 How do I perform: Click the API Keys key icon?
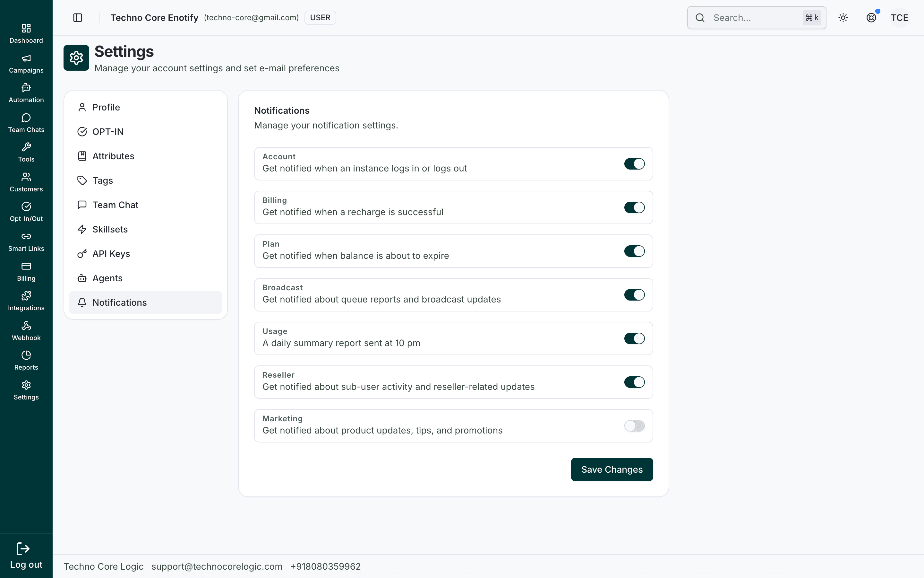click(x=82, y=254)
